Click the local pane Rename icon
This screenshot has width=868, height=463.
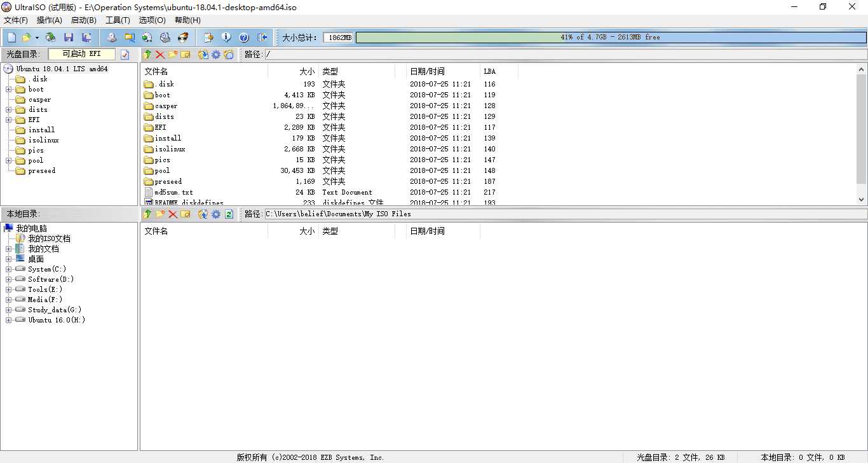pyautogui.click(x=185, y=214)
